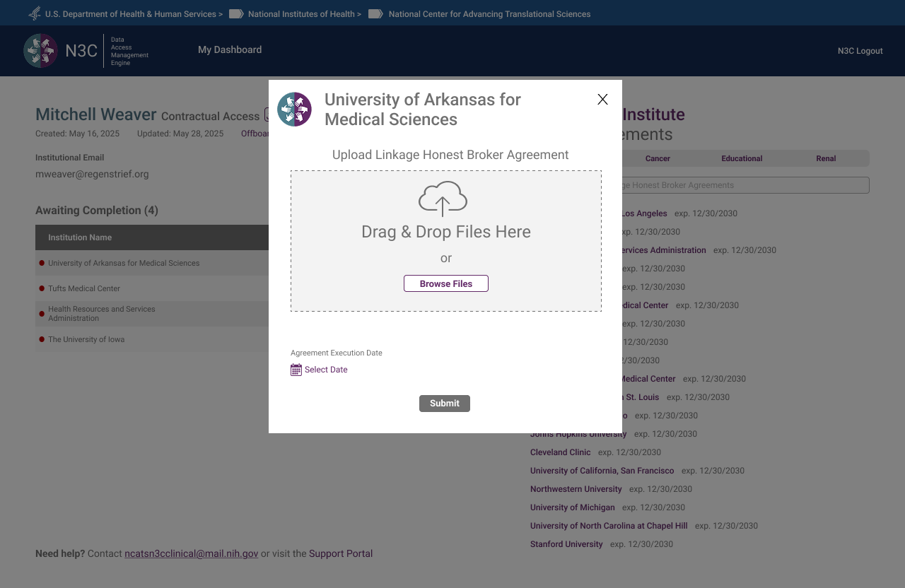Click the ncatsn3cclinical email link
This screenshot has width=905, height=588.
[x=191, y=553]
